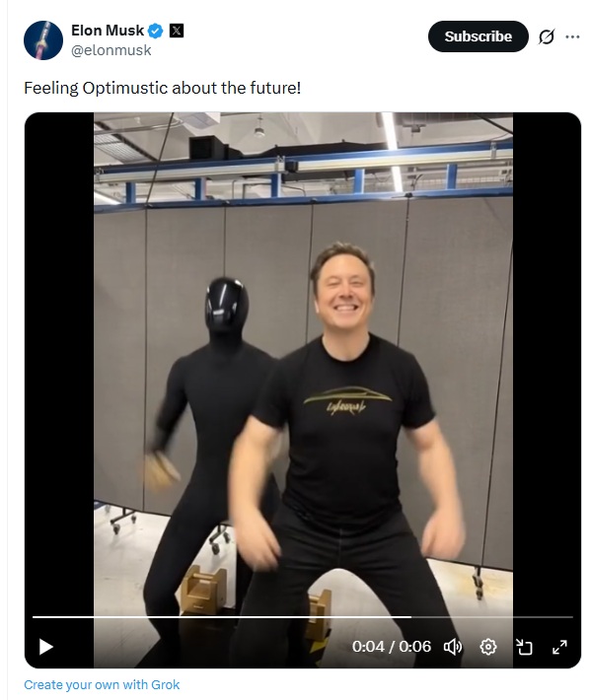Click the play button on the video
The height and width of the screenshot is (700, 590).
pos(46,647)
